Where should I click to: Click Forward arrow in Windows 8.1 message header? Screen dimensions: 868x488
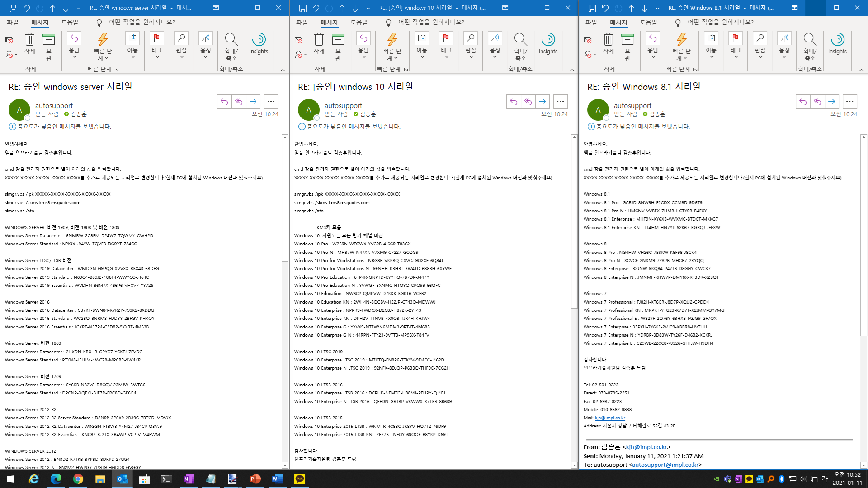[832, 102]
